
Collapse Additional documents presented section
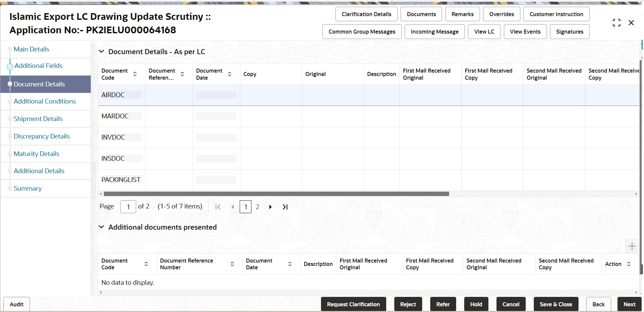tap(101, 227)
